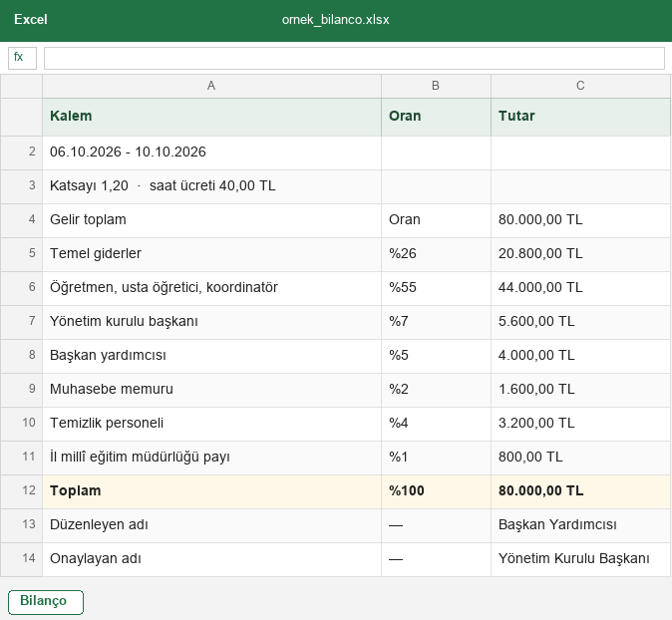Select the 20.800,00 TL cell
This screenshot has height=620, width=672.
click(x=580, y=254)
